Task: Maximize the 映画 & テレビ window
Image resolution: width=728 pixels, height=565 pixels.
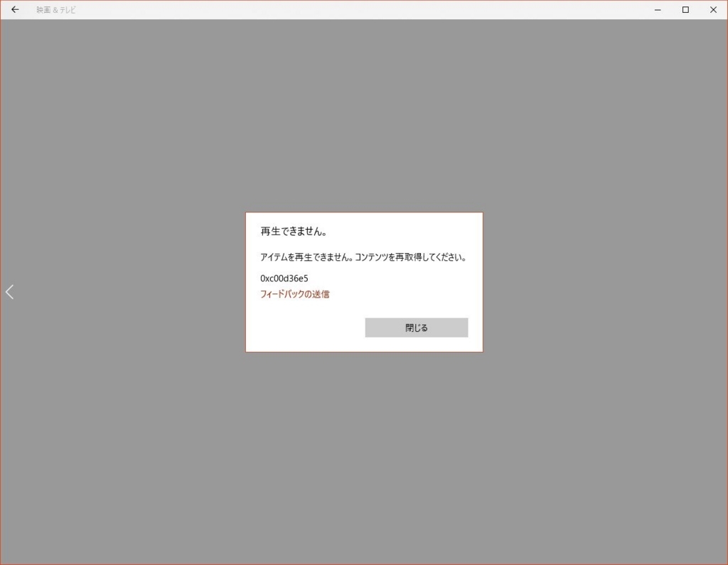Action: tap(685, 10)
